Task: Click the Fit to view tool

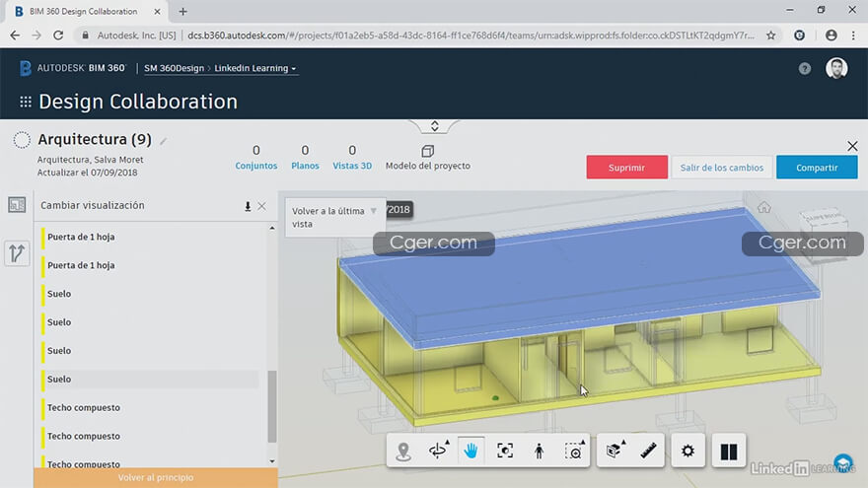Action: [505, 451]
